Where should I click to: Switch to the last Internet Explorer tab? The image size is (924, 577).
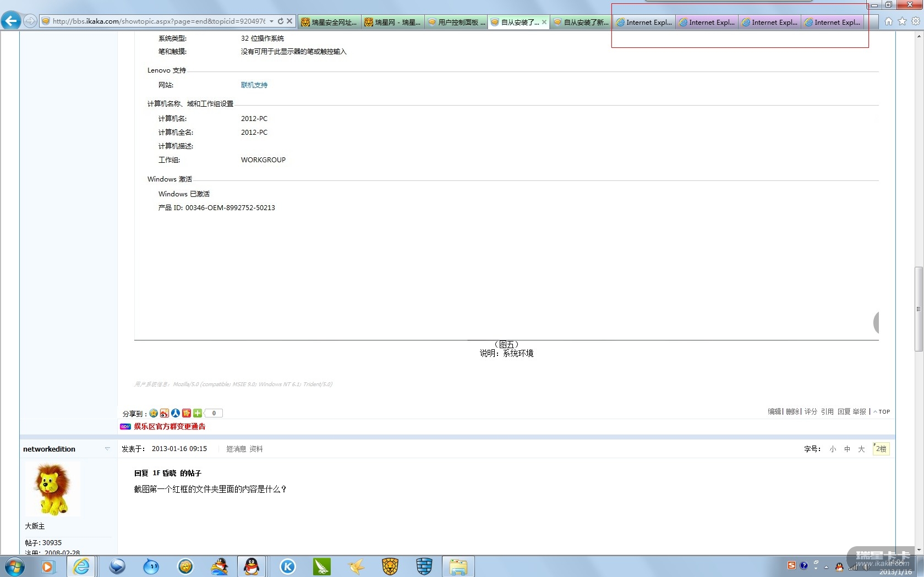coord(832,22)
